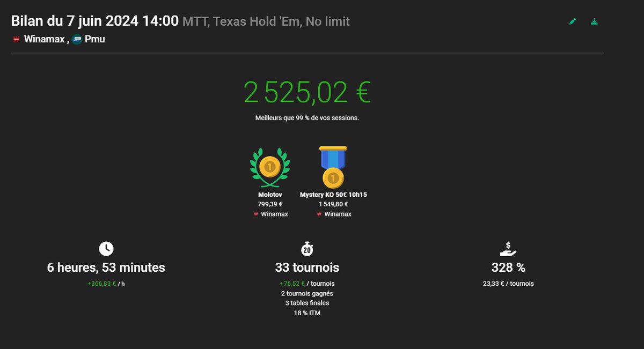Screen dimensions: 644x349
Task: Click the blue ribbon Mystery KO medal
Action: pos(333,167)
